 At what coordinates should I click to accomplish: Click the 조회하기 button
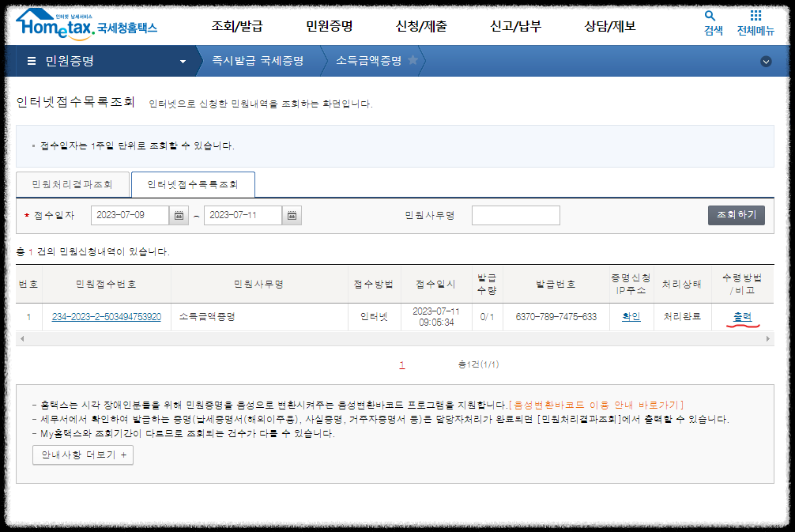point(735,214)
